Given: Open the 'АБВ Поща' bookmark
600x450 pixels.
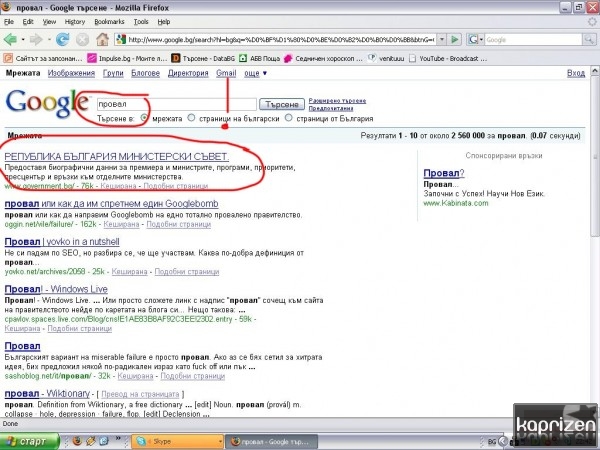Looking at the screenshot, I should (259, 59).
